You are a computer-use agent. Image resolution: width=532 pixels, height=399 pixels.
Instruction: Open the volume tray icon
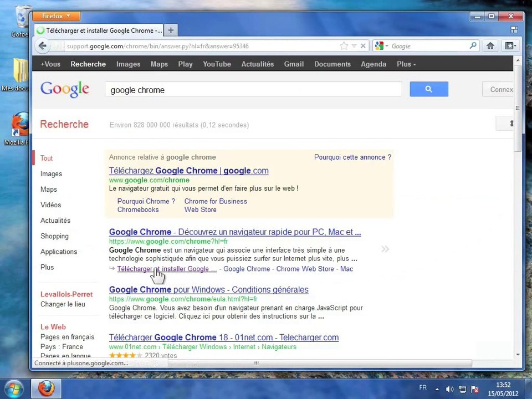449,389
